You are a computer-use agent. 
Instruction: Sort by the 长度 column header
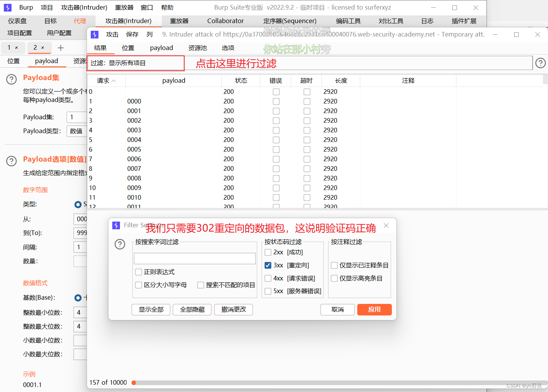[341, 81]
